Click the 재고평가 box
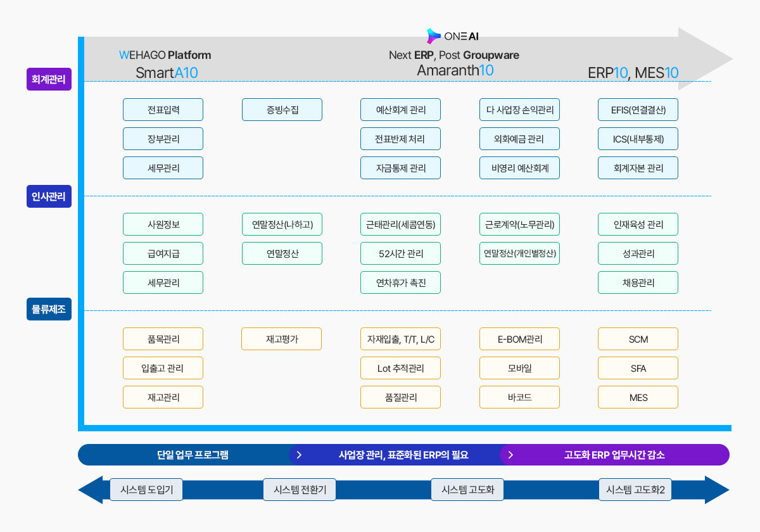The image size is (760, 532). point(282,339)
